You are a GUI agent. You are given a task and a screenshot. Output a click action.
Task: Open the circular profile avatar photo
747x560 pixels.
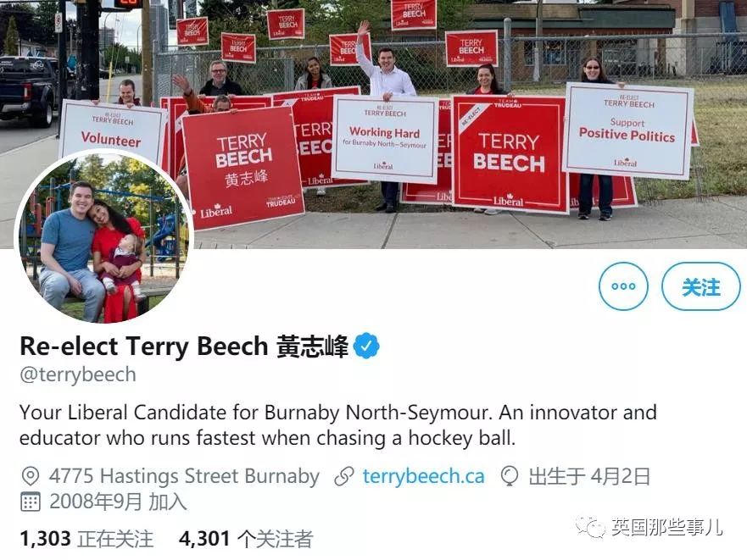[x=103, y=237]
